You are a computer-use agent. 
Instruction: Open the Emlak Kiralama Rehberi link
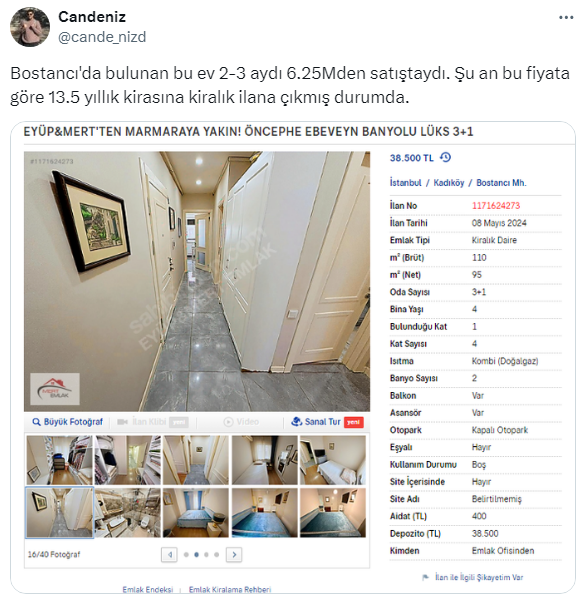click(x=230, y=589)
